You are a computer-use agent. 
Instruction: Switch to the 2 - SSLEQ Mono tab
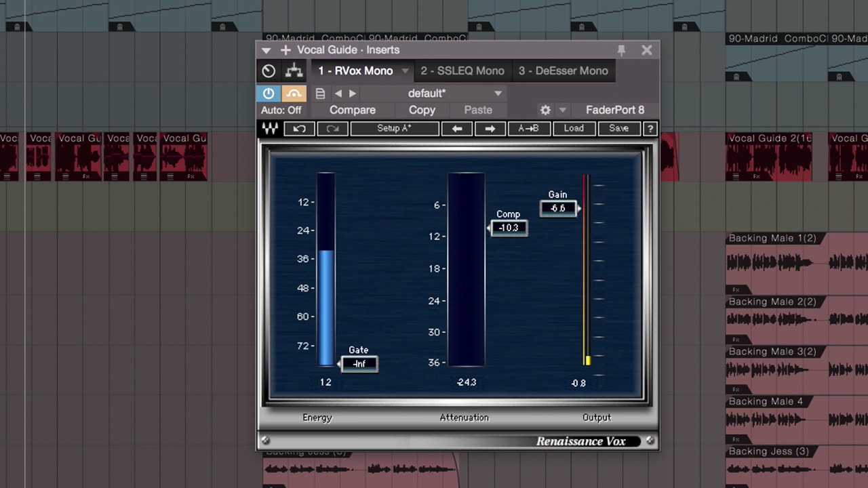462,70
